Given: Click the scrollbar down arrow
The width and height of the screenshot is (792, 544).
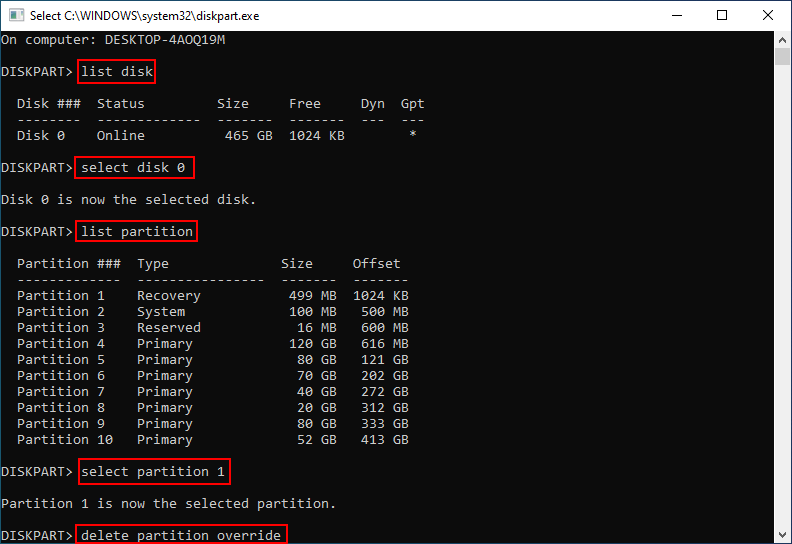Looking at the screenshot, I should click(x=782, y=535).
